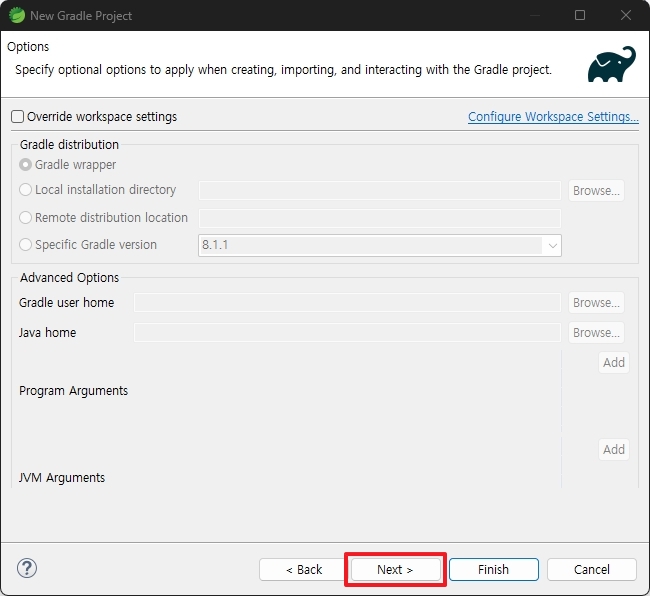Close the New Gradle Project dialog
The width and height of the screenshot is (650, 596).
pos(626,15)
